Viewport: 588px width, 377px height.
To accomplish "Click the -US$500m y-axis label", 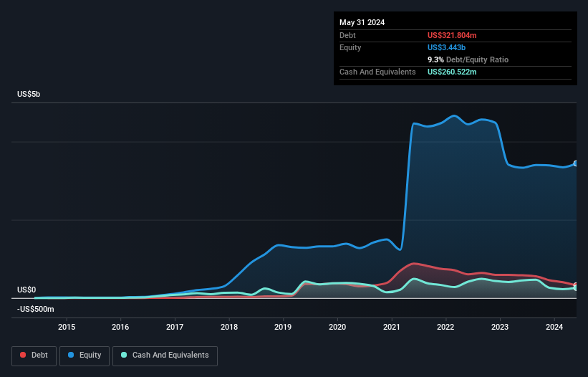I will [x=36, y=309].
